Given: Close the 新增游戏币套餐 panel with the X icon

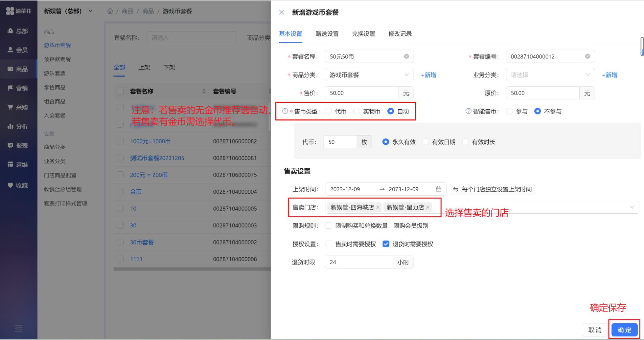Looking at the screenshot, I should pyautogui.click(x=282, y=12).
